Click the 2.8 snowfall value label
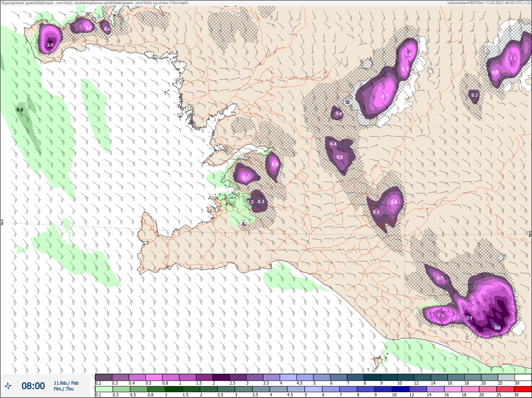The image size is (532, 398). coord(50,45)
